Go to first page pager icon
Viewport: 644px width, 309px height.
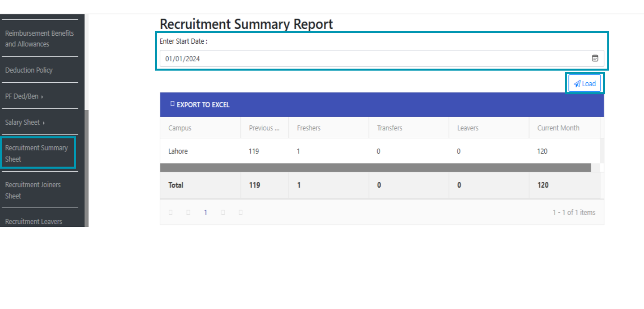170,212
